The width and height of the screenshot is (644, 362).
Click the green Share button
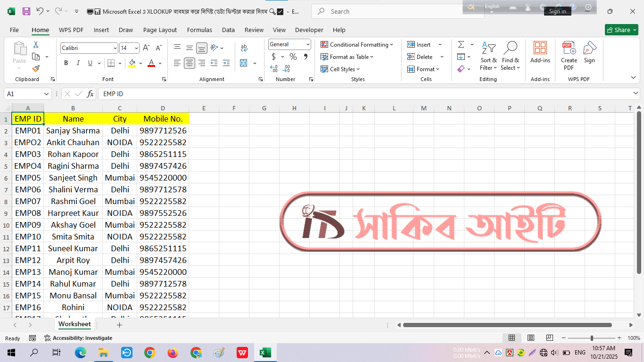pyautogui.click(x=621, y=30)
